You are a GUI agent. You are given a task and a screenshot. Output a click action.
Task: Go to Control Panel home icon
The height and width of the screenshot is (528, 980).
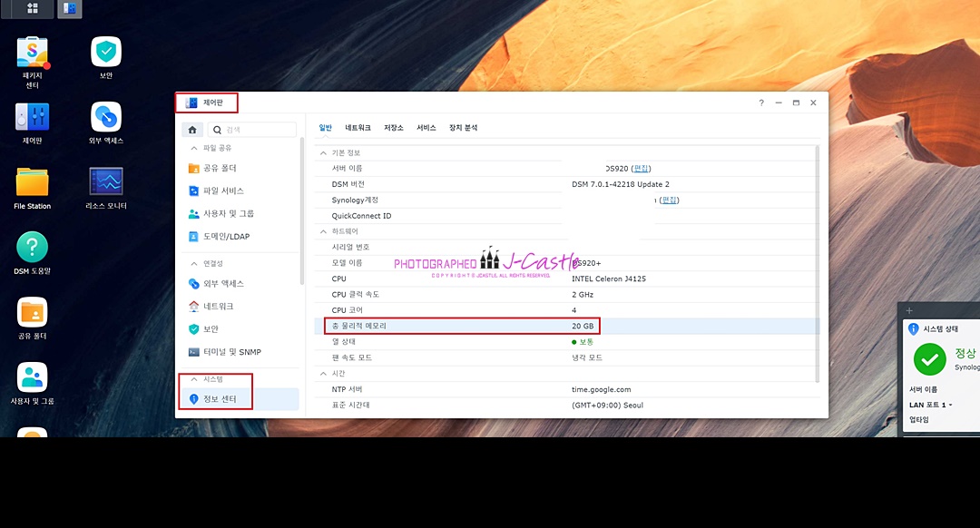[192, 130]
